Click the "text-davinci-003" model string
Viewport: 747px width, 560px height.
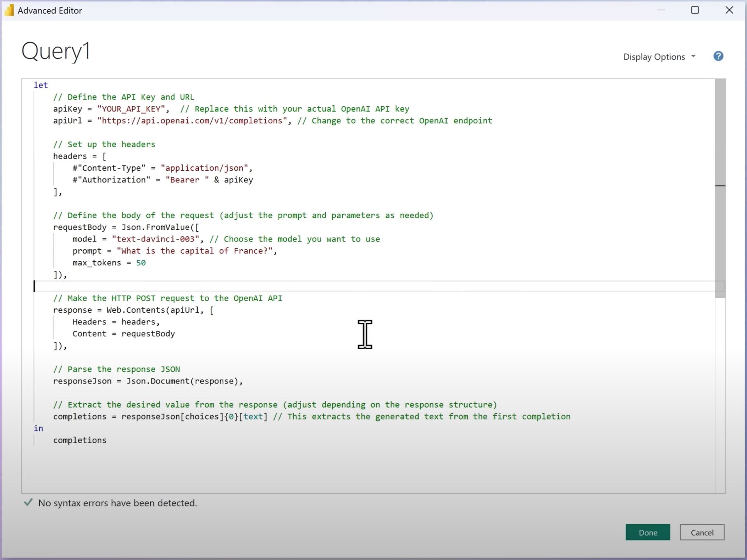click(155, 239)
